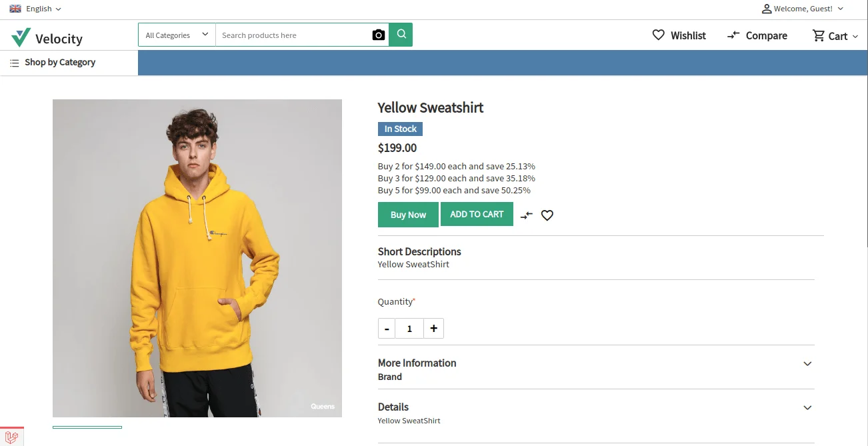Click the Laravel debug bar icon

tap(11, 437)
